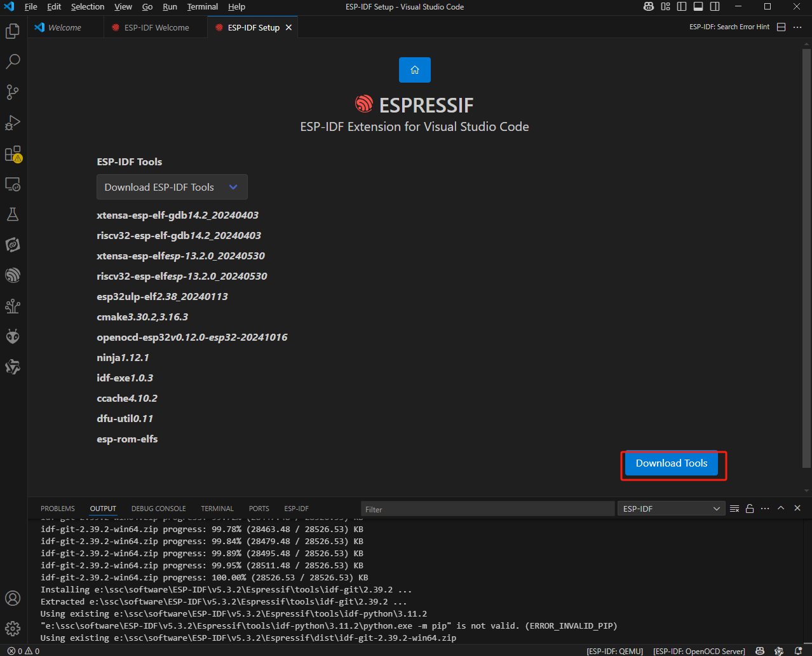Click the esp-rom-elfs tool entry
The height and width of the screenshot is (656, 812).
(127, 439)
